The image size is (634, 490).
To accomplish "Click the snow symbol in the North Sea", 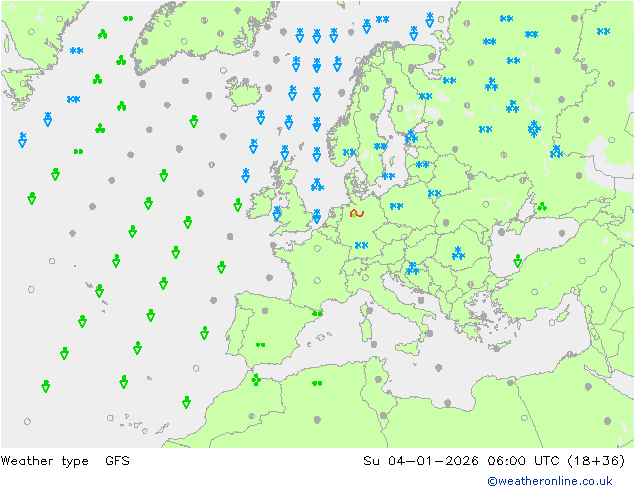I will click(x=317, y=184).
